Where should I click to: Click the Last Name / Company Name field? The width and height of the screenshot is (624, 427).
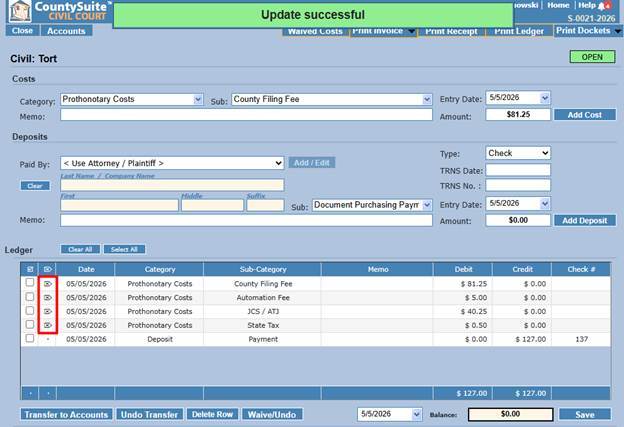[x=172, y=185]
